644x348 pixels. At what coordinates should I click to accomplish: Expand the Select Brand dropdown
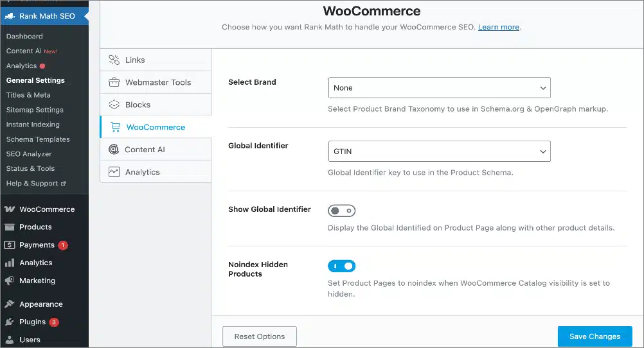439,88
